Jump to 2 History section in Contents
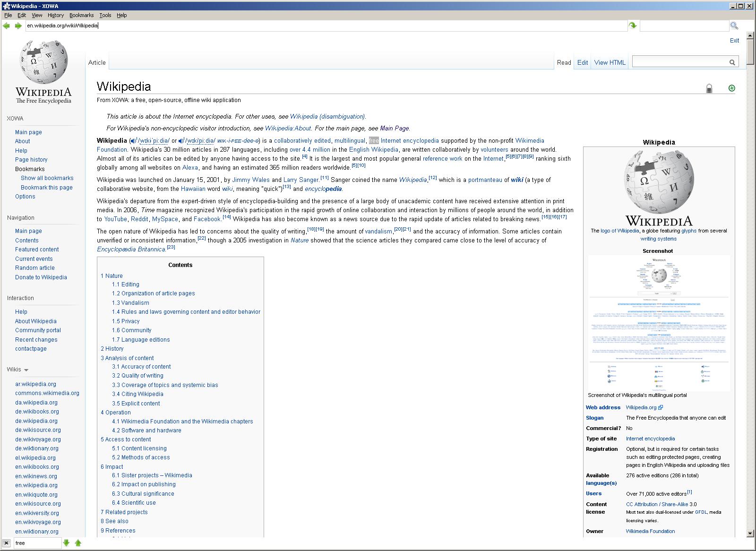The height and width of the screenshot is (551, 756). [112, 349]
